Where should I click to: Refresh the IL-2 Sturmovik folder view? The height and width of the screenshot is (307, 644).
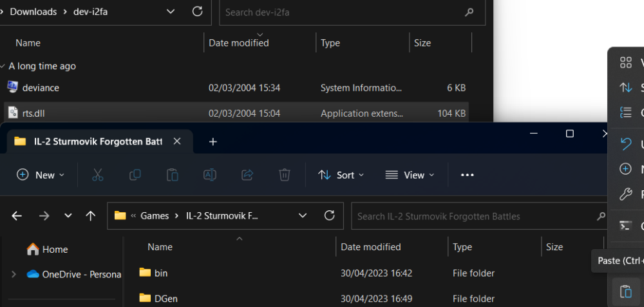click(330, 216)
